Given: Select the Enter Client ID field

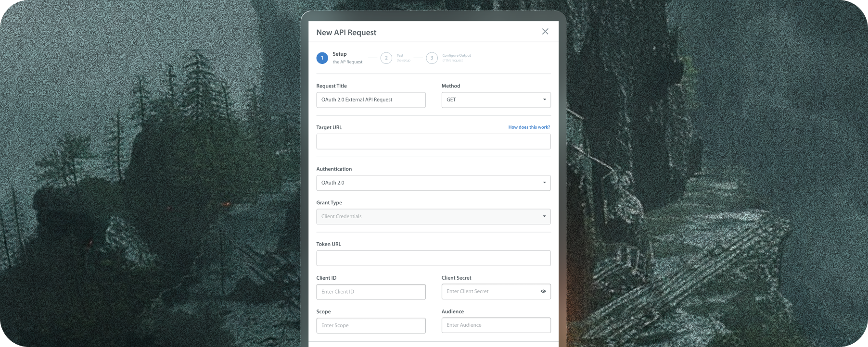Looking at the screenshot, I should pos(370,292).
